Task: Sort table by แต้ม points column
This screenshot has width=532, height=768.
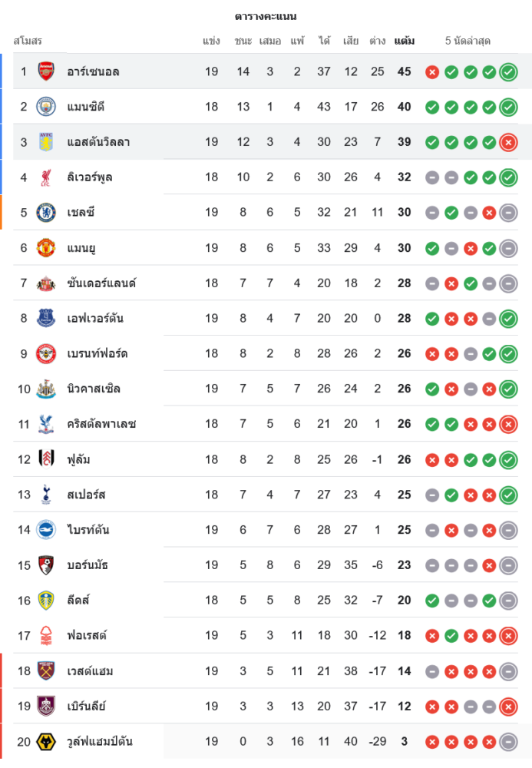Action: point(405,41)
